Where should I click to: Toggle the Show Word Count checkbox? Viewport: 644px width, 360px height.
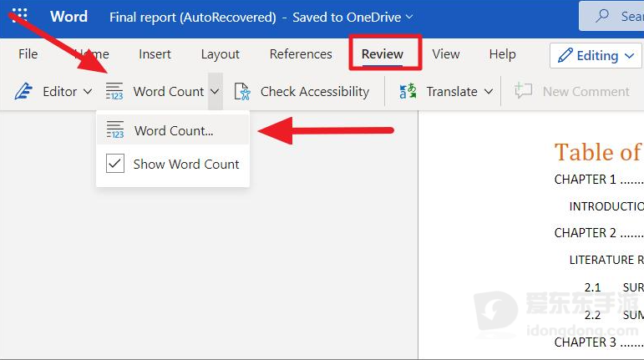coord(115,163)
